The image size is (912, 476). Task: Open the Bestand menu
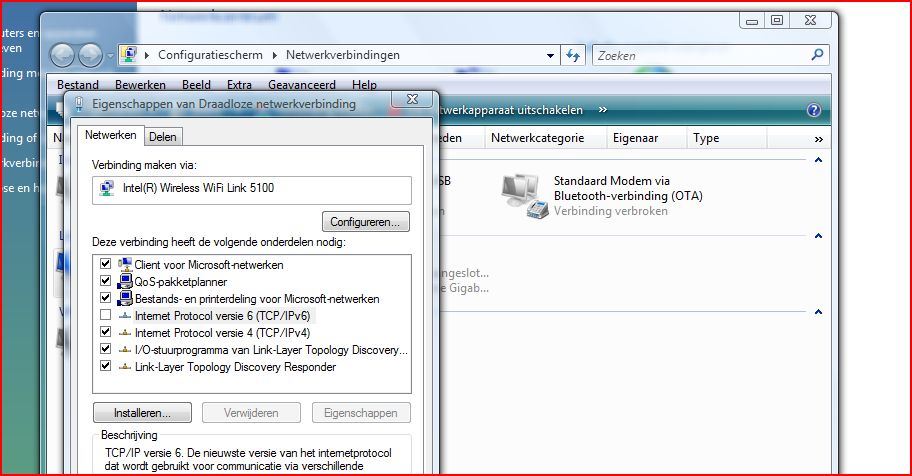click(x=78, y=85)
